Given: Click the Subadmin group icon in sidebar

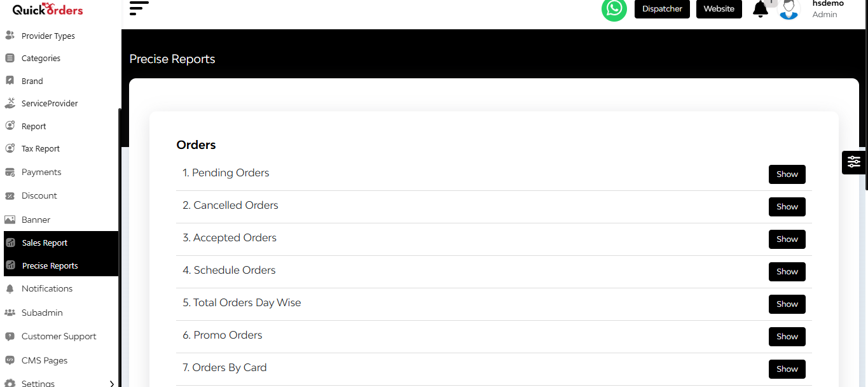Looking at the screenshot, I should tap(10, 313).
